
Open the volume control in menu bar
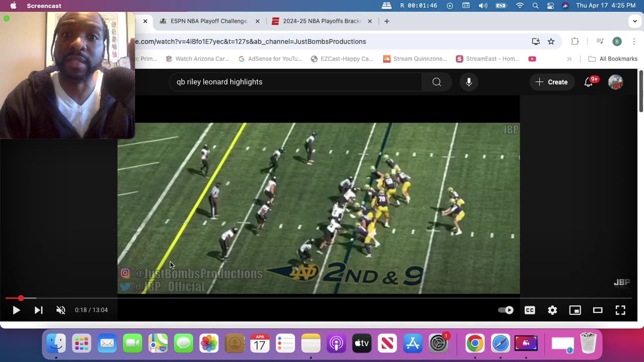pos(483,6)
